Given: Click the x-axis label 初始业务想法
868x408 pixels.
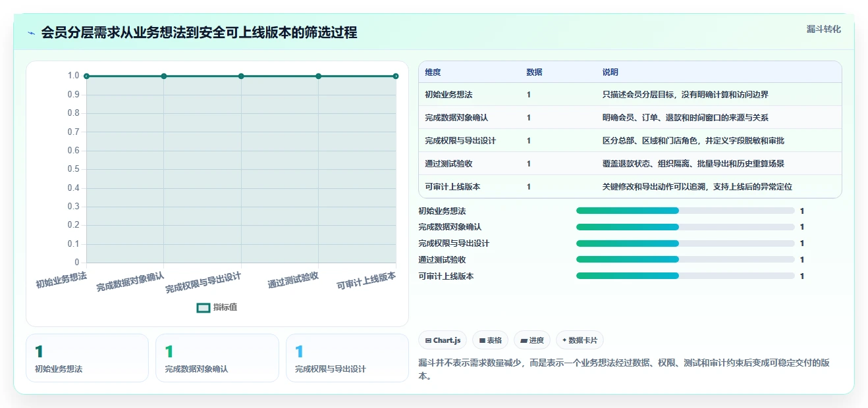Looking at the screenshot, I should pos(61,280).
